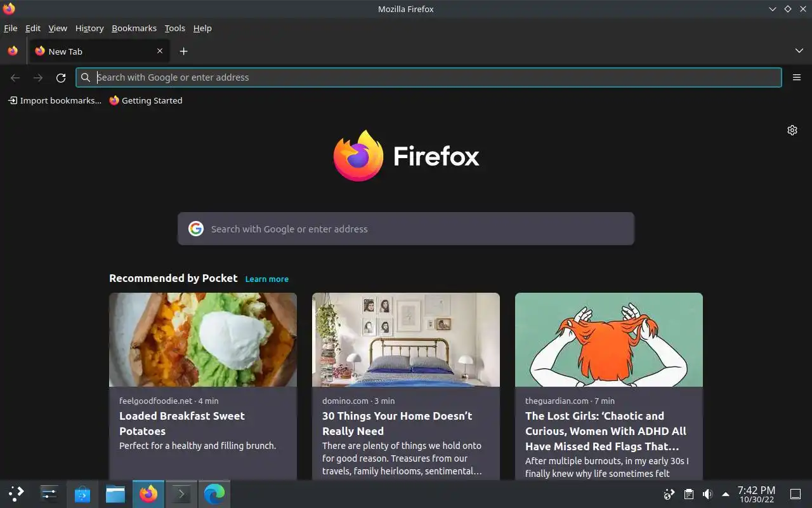Open new tab personalize gear
The image size is (812, 508).
(x=792, y=130)
